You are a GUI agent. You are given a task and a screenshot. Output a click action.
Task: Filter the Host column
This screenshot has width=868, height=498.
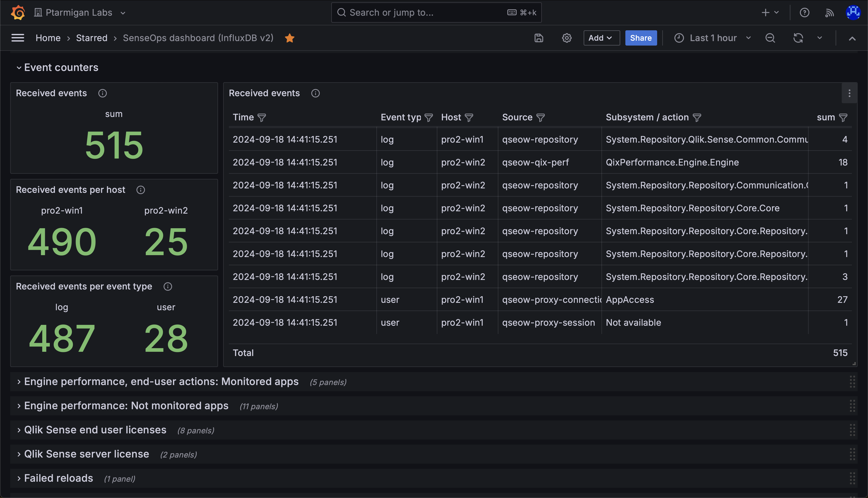tap(469, 118)
